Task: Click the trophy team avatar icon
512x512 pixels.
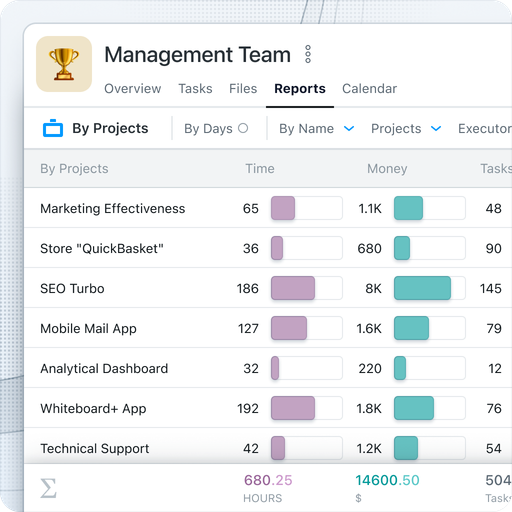Action: pos(64,64)
